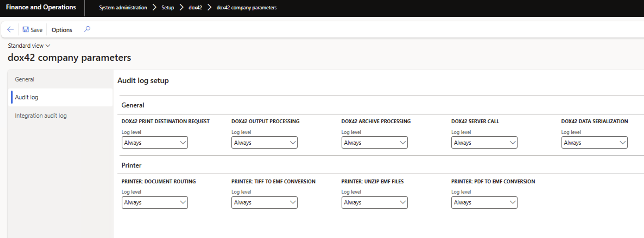Open Log level for Print Destination Request
This screenshot has width=644, height=238.
pos(155,143)
